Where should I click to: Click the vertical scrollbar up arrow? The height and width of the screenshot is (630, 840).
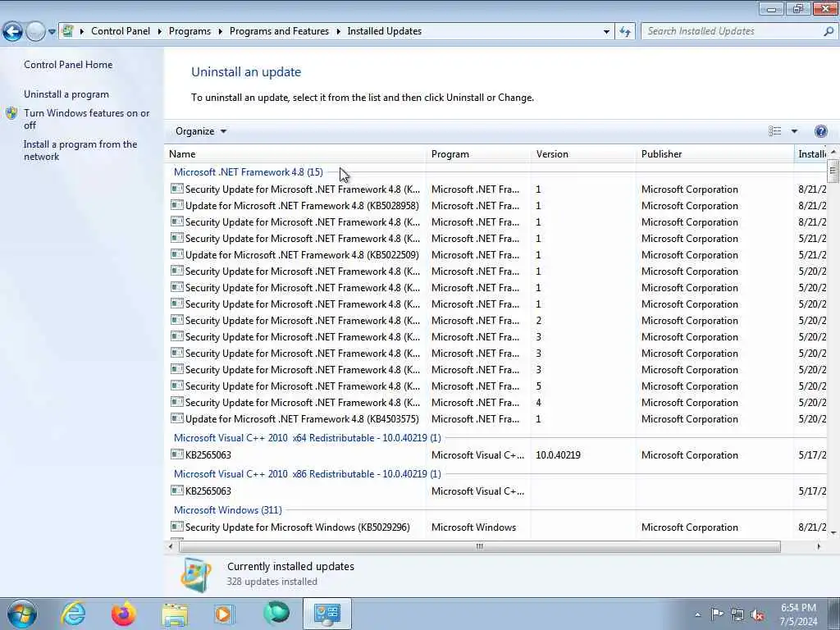pos(833,153)
